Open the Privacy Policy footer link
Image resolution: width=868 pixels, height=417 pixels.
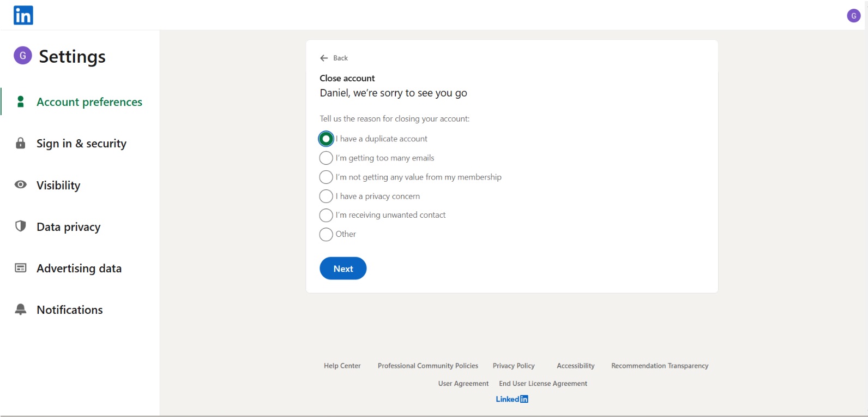click(x=514, y=366)
